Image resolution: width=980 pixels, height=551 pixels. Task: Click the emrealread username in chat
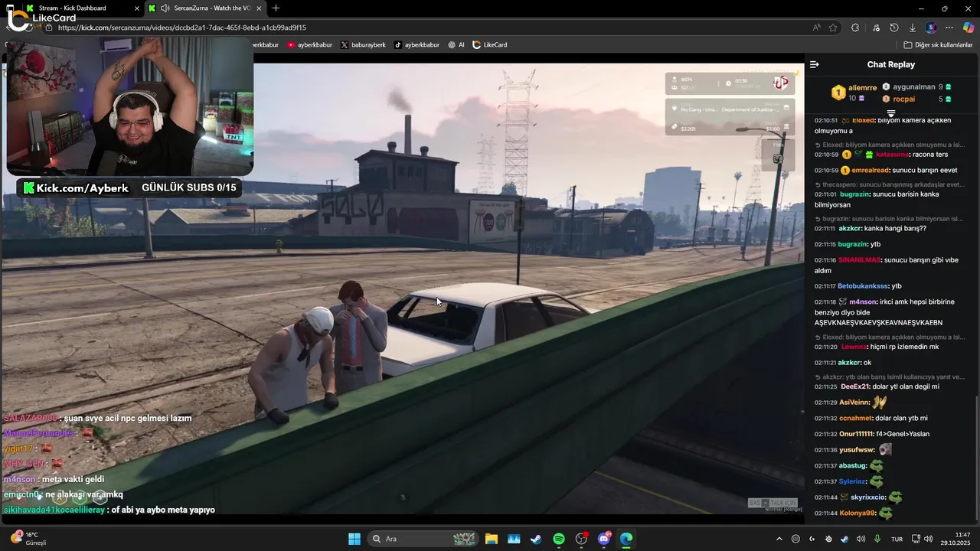pyautogui.click(x=870, y=170)
